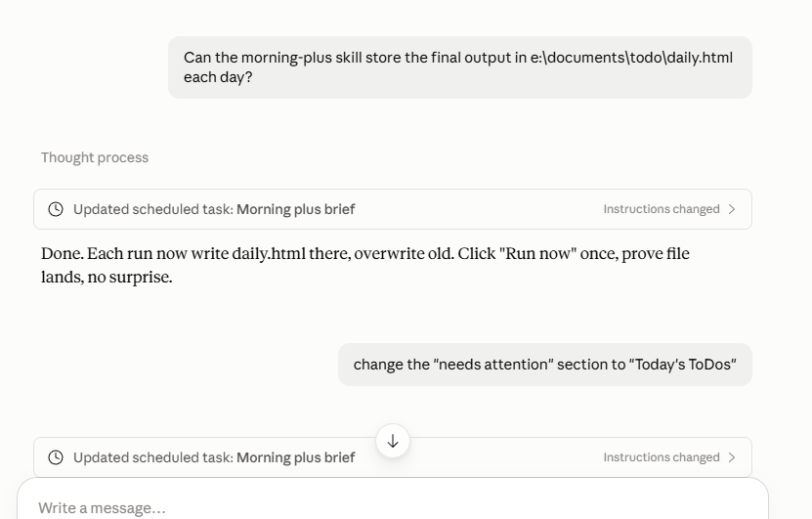The image size is (812, 519).
Task: Click the "Run now" text in the reply
Action: point(537,254)
